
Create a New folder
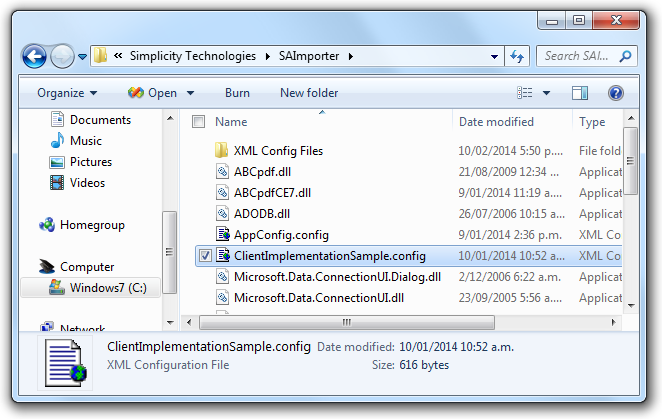309,93
